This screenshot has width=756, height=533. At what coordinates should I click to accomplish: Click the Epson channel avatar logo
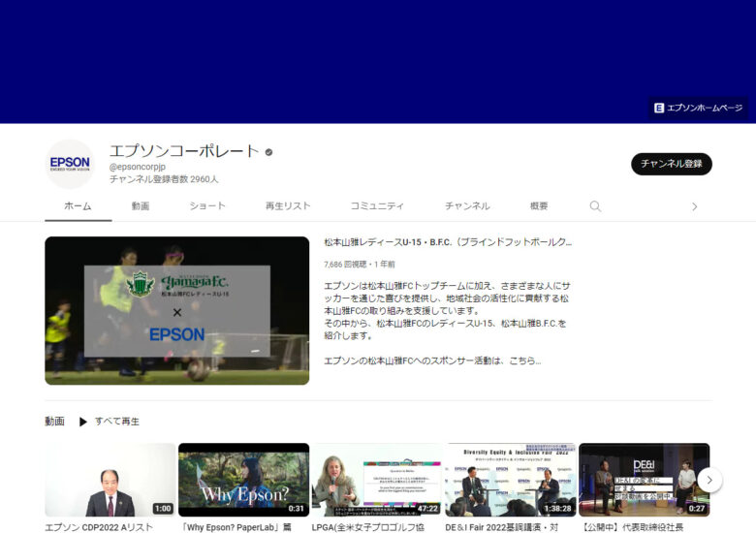click(70, 164)
